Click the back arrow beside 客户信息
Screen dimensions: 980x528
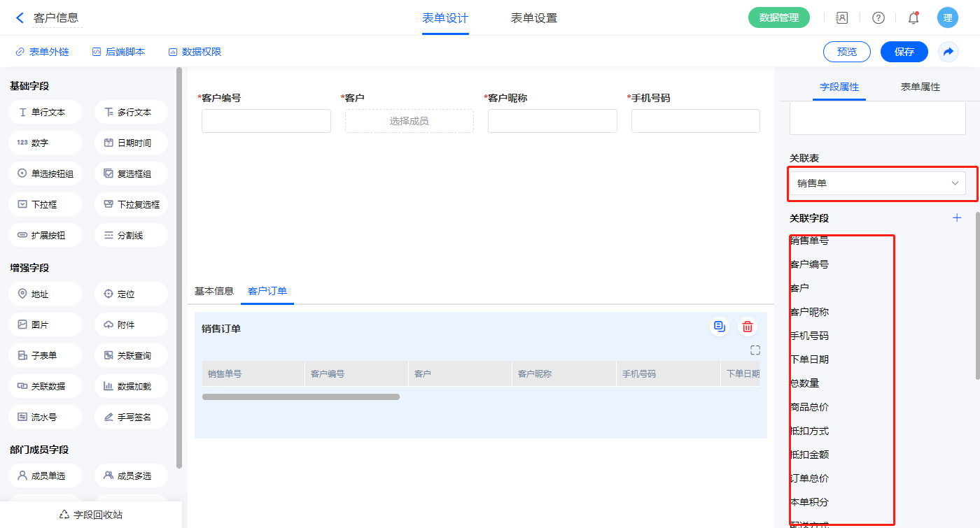click(x=20, y=18)
